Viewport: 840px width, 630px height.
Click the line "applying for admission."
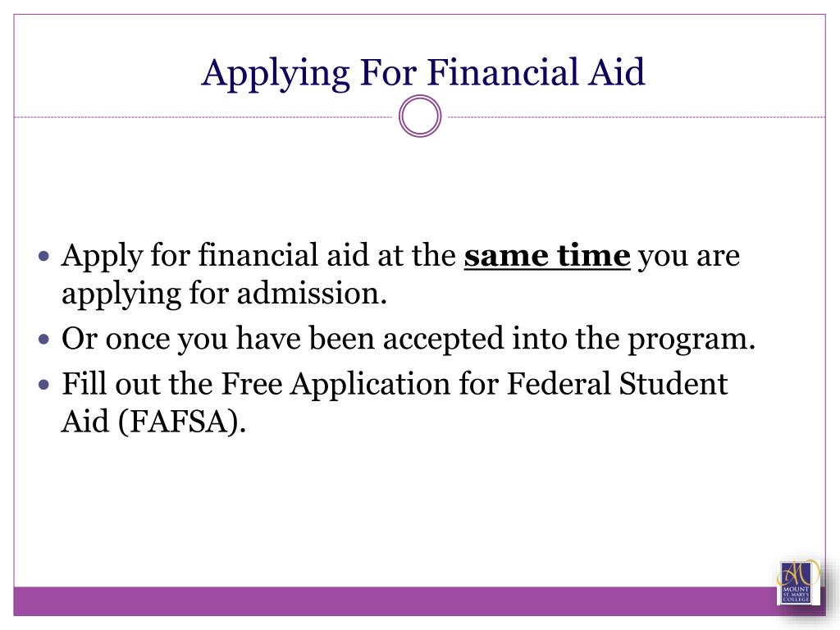click(x=224, y=294)
